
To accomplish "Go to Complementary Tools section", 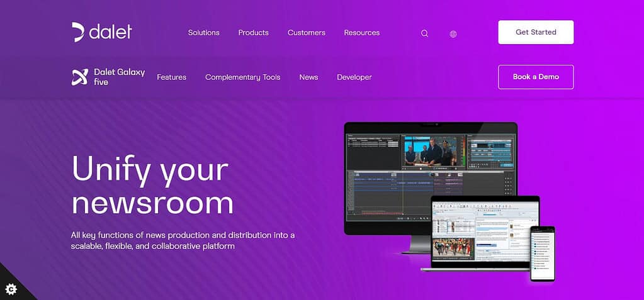I will click(x=243, y=77).
